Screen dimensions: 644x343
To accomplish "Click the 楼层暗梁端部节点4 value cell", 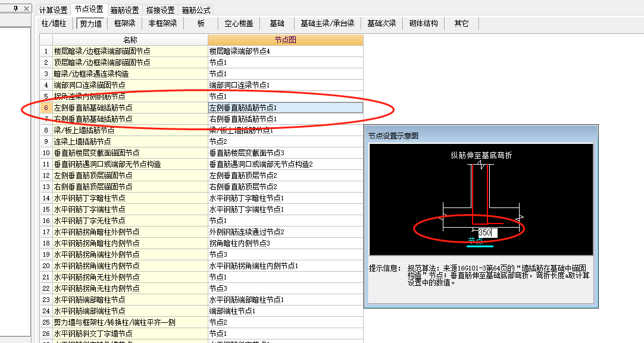I will 286,51.
